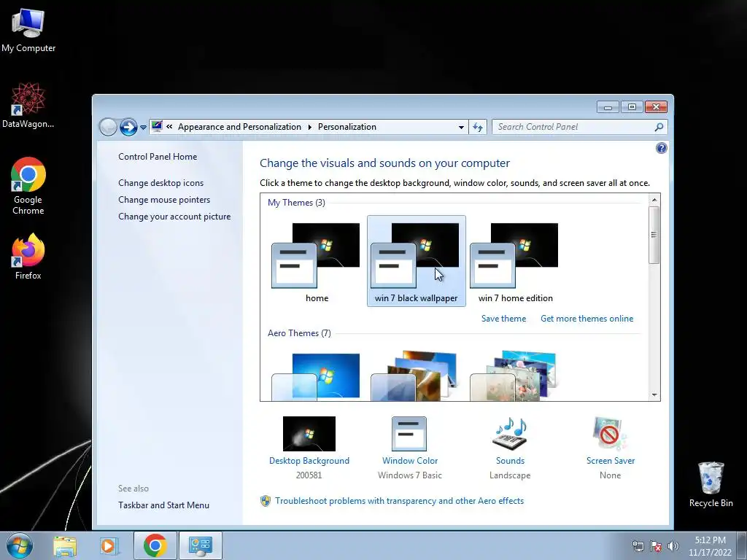Select the Windows 7 Aero theme thumbnail
The height and width of the screenshot is (560, 747).
point(317,376)
